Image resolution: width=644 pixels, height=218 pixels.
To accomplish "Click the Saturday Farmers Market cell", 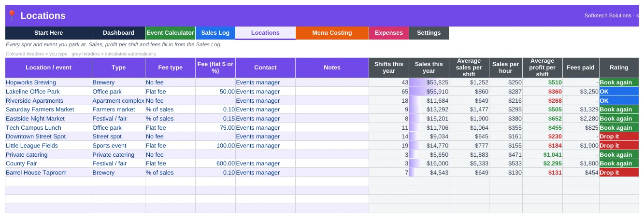I will [x=48, y=109].
